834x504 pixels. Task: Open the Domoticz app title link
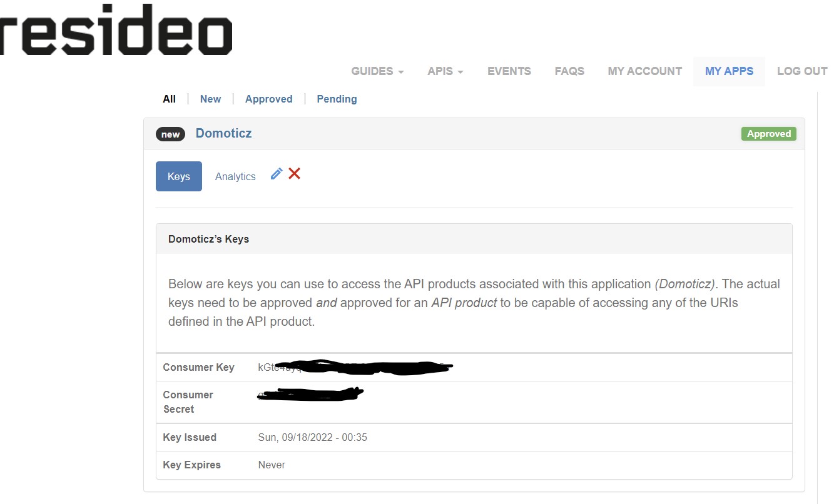223,133
